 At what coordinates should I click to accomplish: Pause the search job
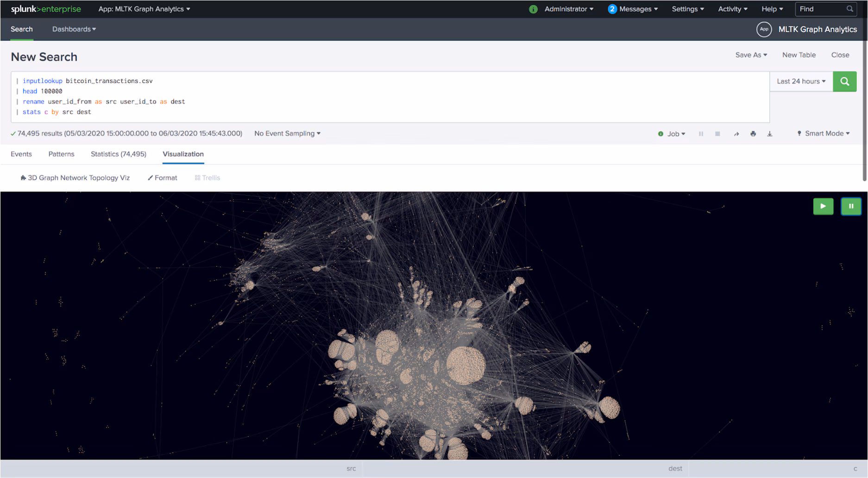[701, 133]
